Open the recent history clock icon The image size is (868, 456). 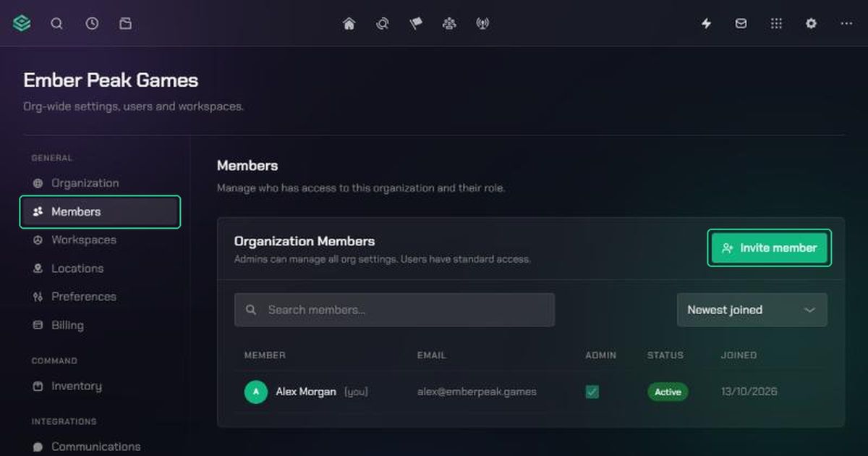(x=92, y=24)
